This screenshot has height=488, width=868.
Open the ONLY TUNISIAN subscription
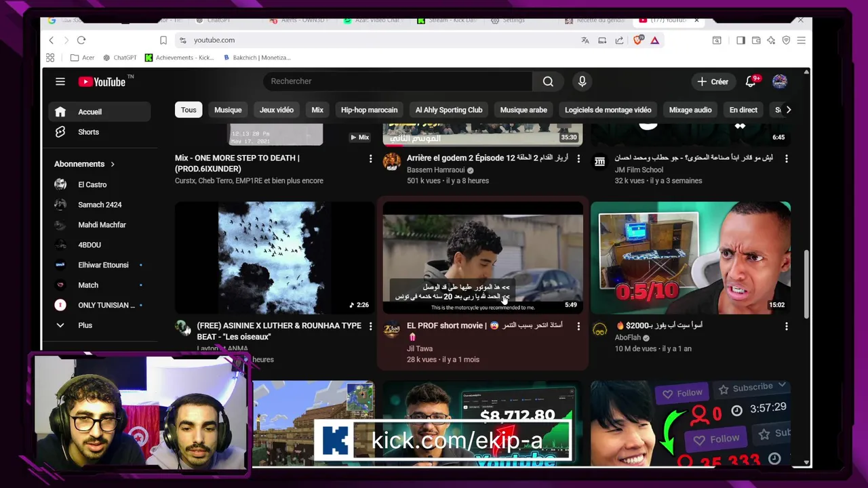tap(99, 305)
